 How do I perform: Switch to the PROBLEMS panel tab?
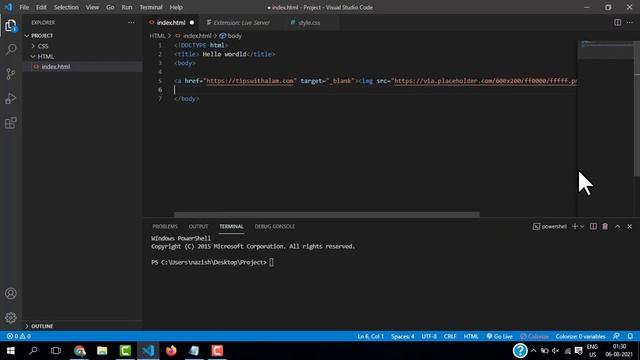click(x=165, y=226)
